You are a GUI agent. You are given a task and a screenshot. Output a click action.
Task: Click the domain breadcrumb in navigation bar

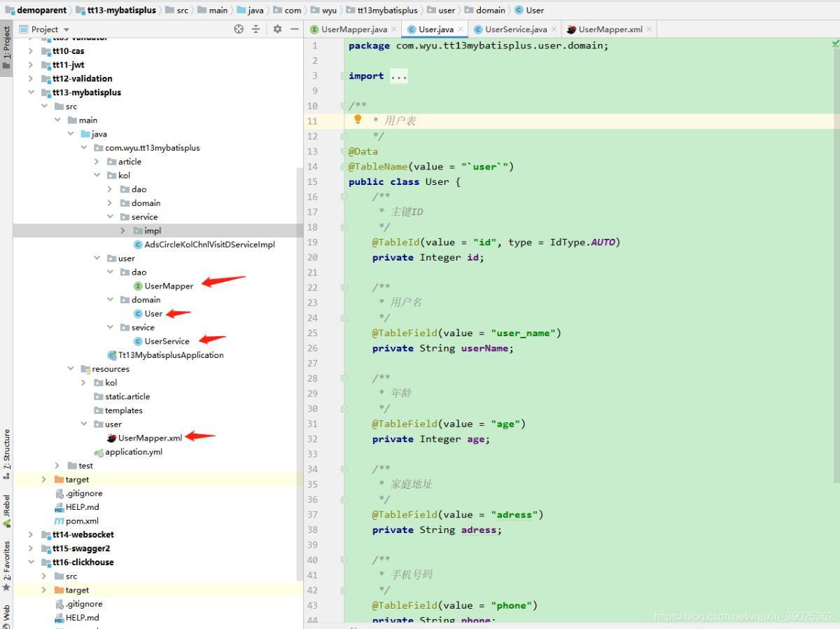[x=490, y=10]
